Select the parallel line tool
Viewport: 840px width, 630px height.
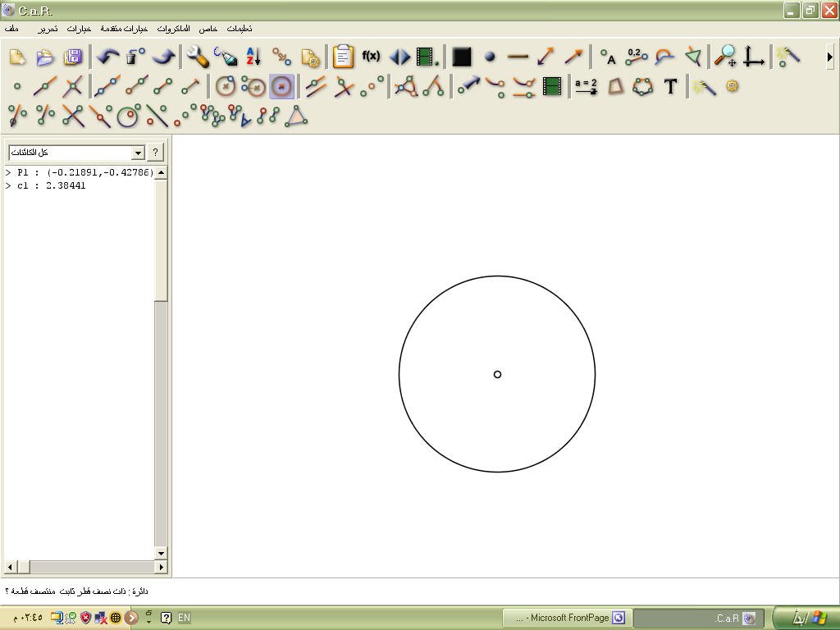click(316, 86)
